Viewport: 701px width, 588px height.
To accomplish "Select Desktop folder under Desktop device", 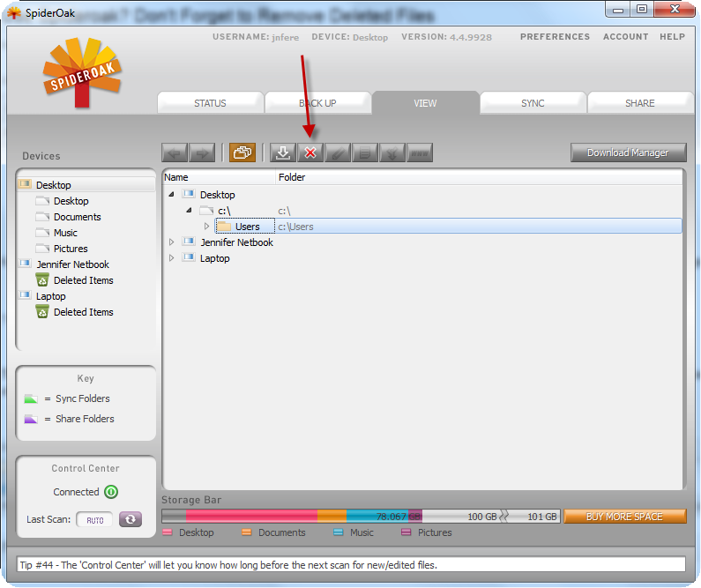I will point(71,201).
